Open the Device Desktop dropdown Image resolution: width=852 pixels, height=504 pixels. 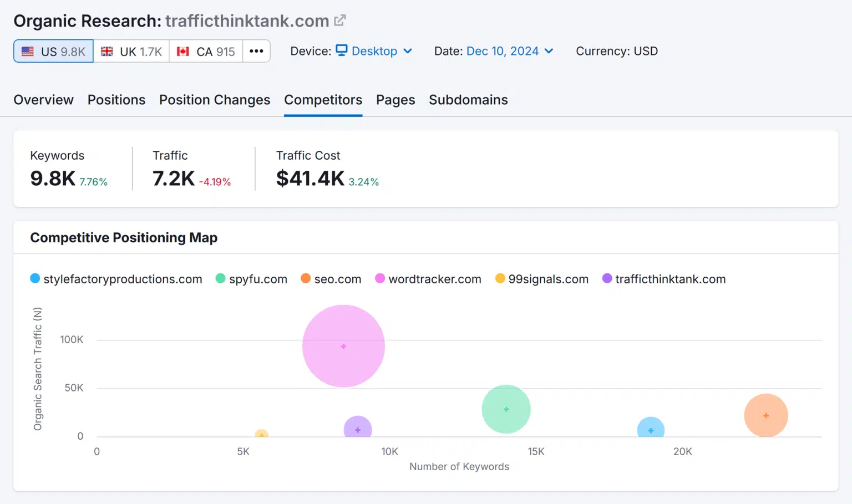pos(374,51)
